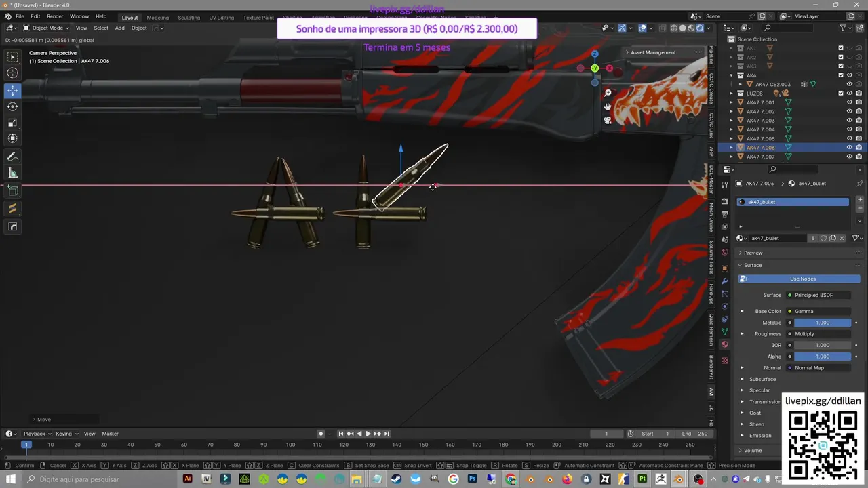Open the outliner filter funnel

843,28
